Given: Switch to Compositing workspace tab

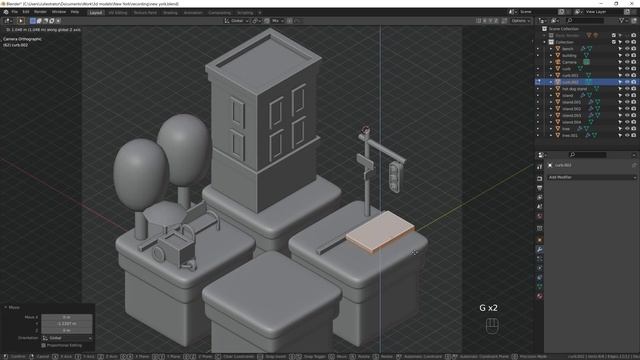Looking at the screenshot, I should pyautogui.click(x=219, y=13).
